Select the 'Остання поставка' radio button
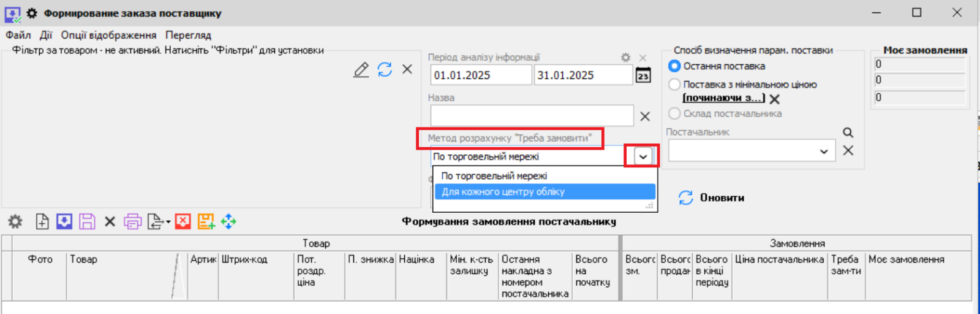This screenshot has width=980, height=314. [x=674, y=66]
